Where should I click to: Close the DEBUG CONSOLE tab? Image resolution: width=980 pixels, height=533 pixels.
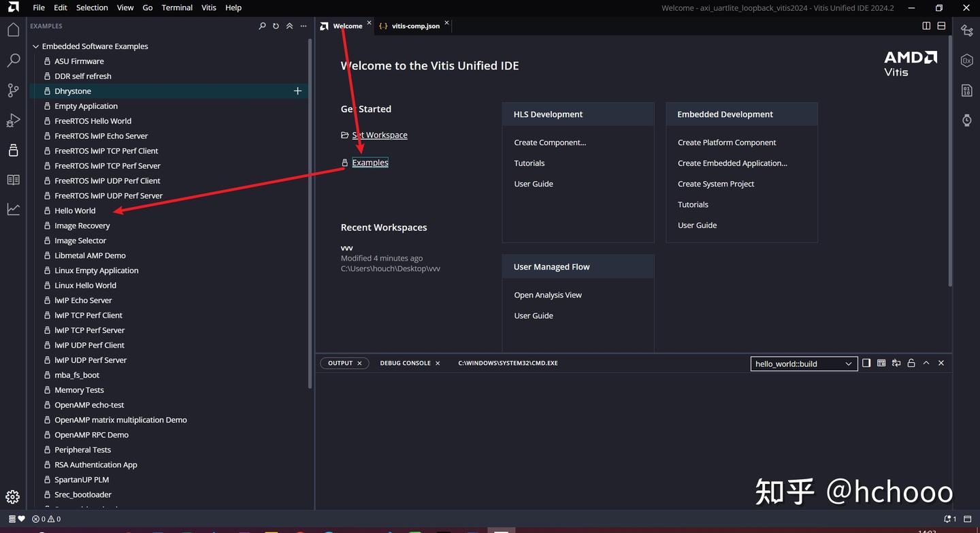pyautogui.click(x=438, y=363)
